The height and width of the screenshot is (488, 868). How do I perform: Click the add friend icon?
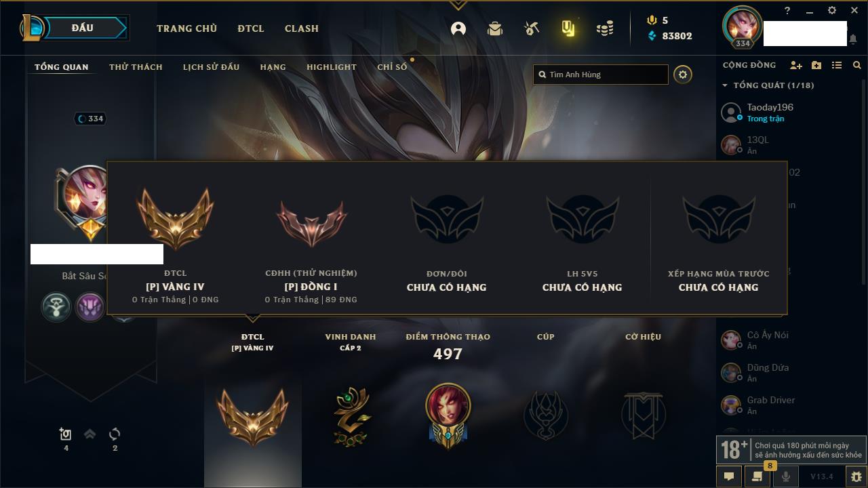[x=796, y=65]
